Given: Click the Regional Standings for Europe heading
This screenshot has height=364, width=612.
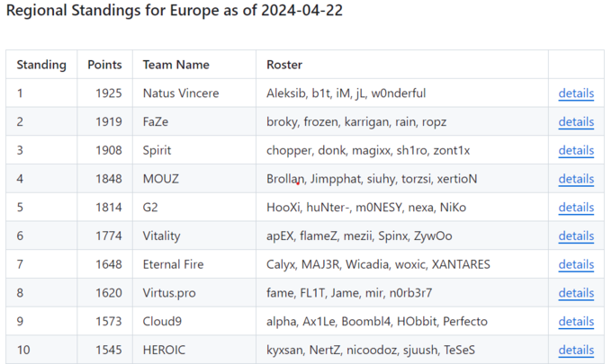Looking at the screenshot, I should pyautogui.click(x=174, y=11).
